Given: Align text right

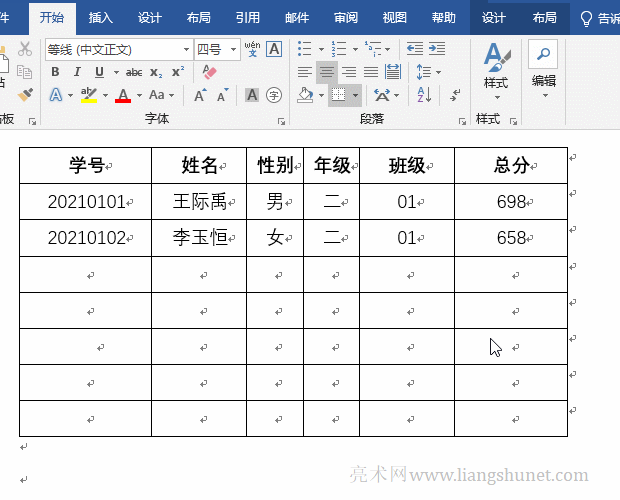Looking at the screenshot, I should [349, 72].
